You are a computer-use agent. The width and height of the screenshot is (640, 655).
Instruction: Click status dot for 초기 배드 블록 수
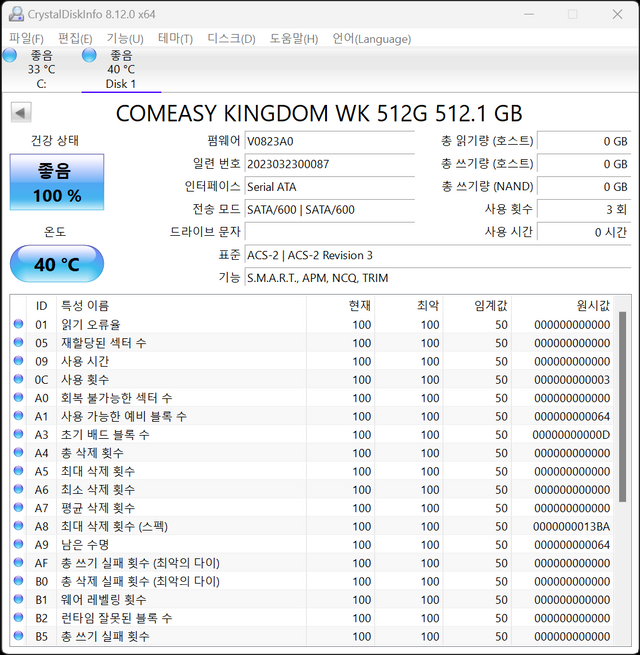(x=18, y=435)
